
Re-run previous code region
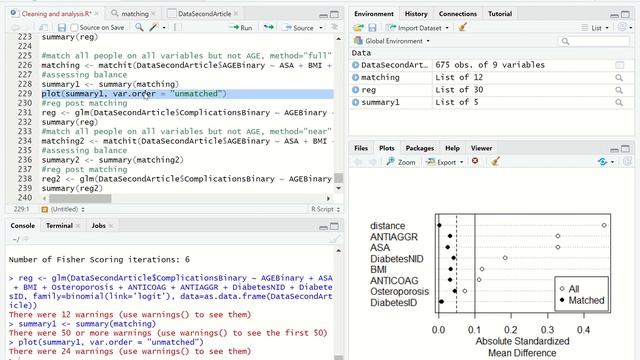[x=268, y=27]
